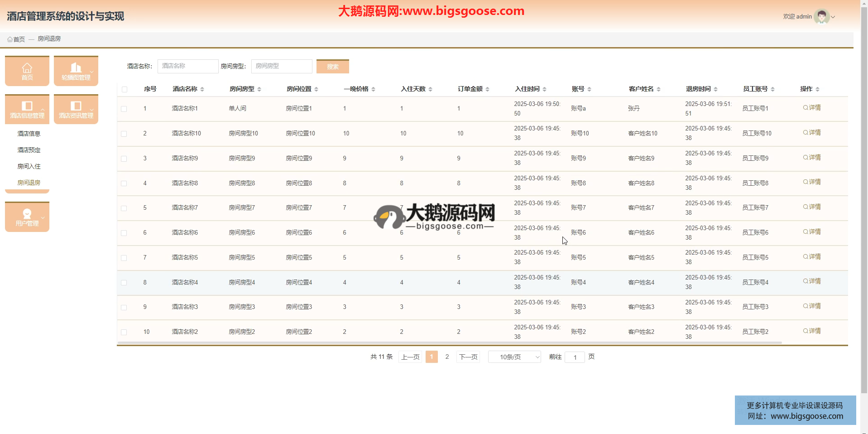Open 酒店预定 in the sidebar submenu
This screenshot has height=434, width=868.
pos(29,150)
